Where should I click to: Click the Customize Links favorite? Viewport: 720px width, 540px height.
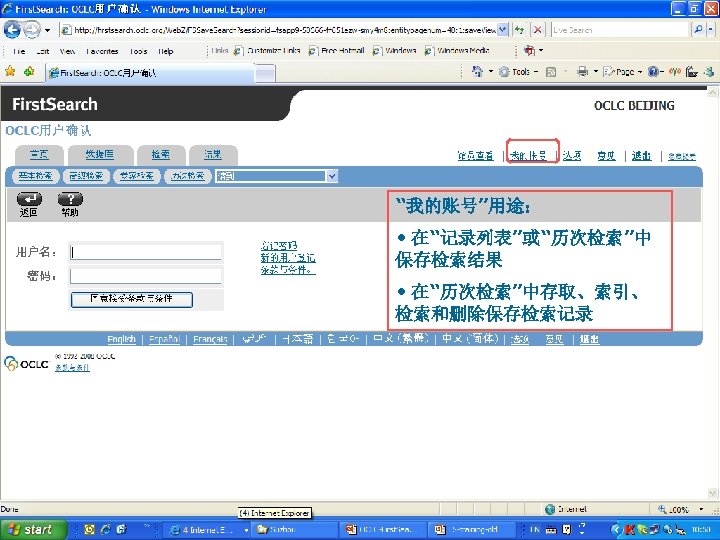point(268,51)
